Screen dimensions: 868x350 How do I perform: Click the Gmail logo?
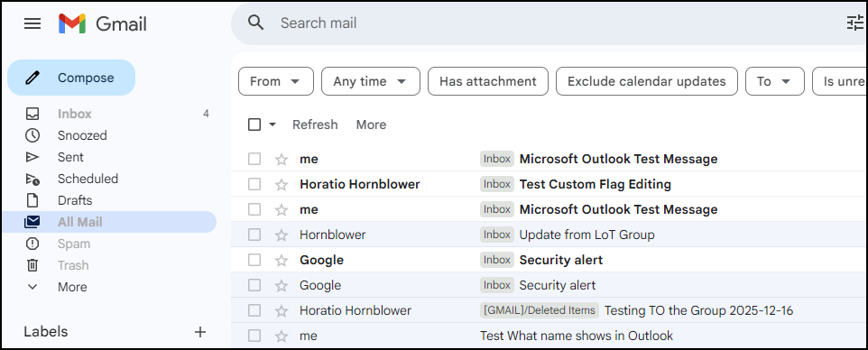coord(103,23)
